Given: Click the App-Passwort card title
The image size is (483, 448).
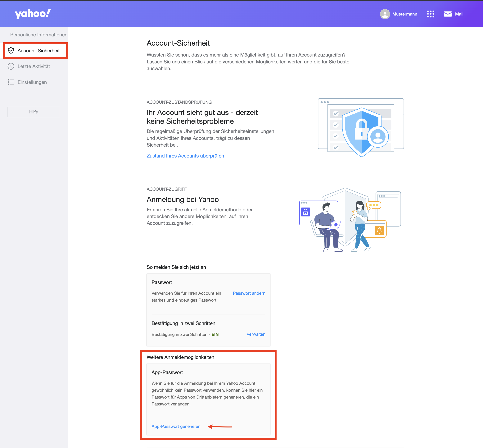Looking at the screenshot, I should point(167,372).
